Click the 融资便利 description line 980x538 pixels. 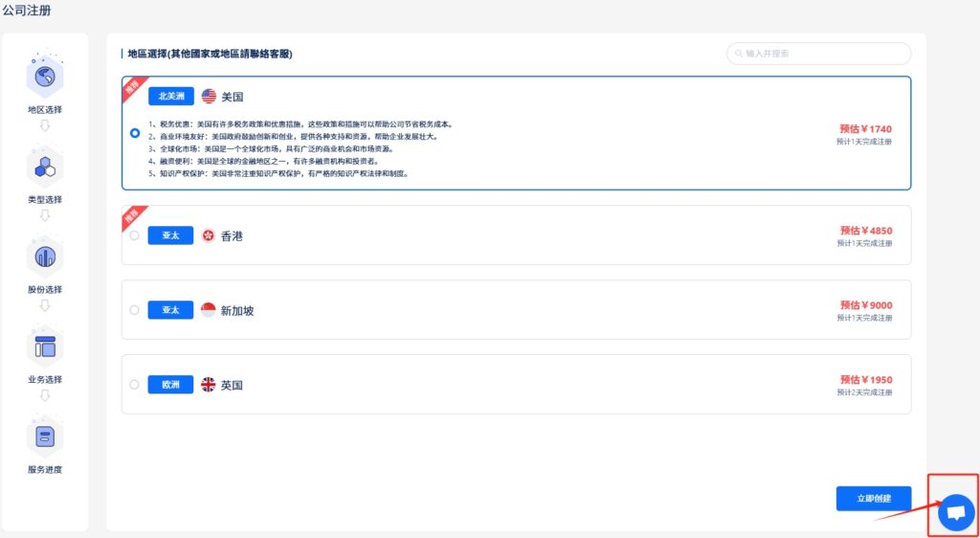pos(263,161)
